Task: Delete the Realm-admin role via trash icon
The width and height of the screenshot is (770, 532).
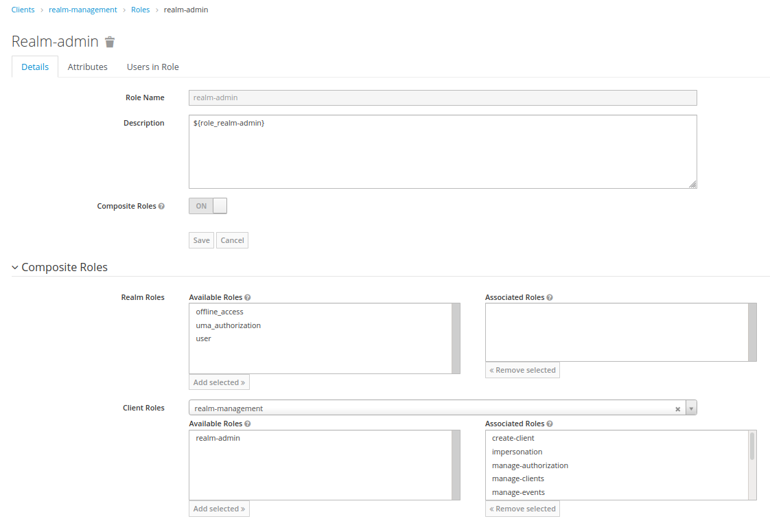Action: tap(110, 41)
